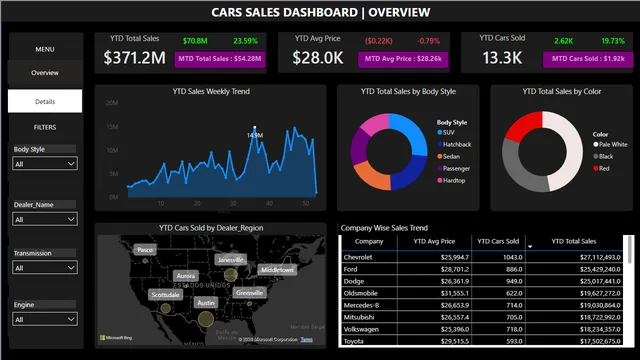Sort by YTD Total Sales column header
640x360 pixels.
pos(573,241)
